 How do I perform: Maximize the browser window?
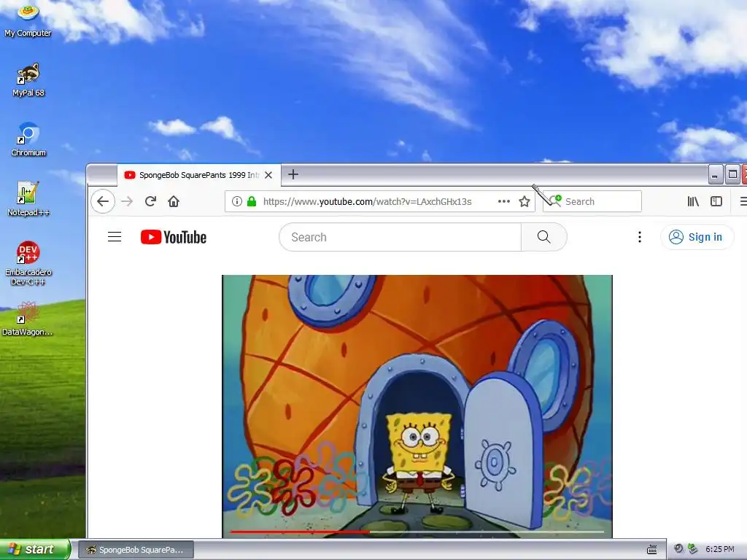pos(732,174)
